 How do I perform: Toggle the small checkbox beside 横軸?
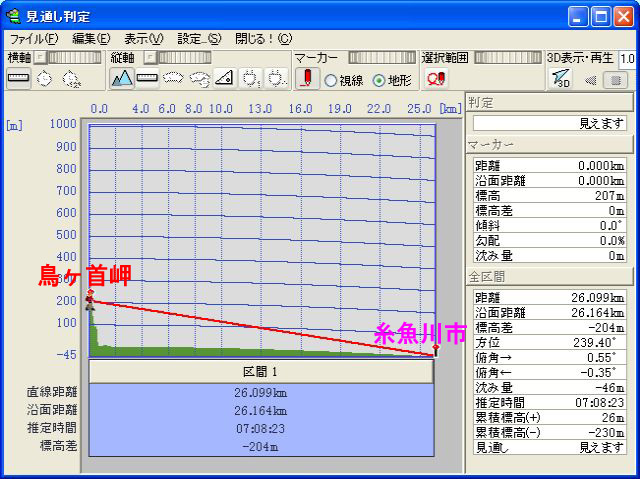[40, 57]
